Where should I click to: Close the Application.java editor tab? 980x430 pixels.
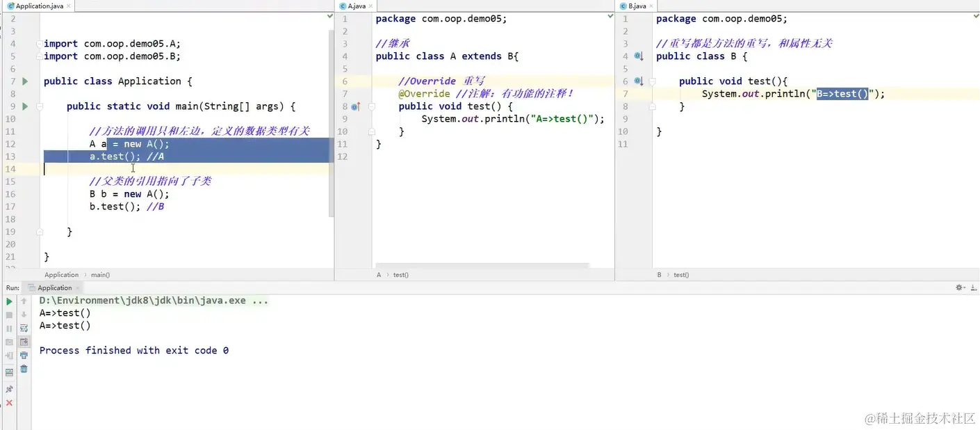(70, 6)
